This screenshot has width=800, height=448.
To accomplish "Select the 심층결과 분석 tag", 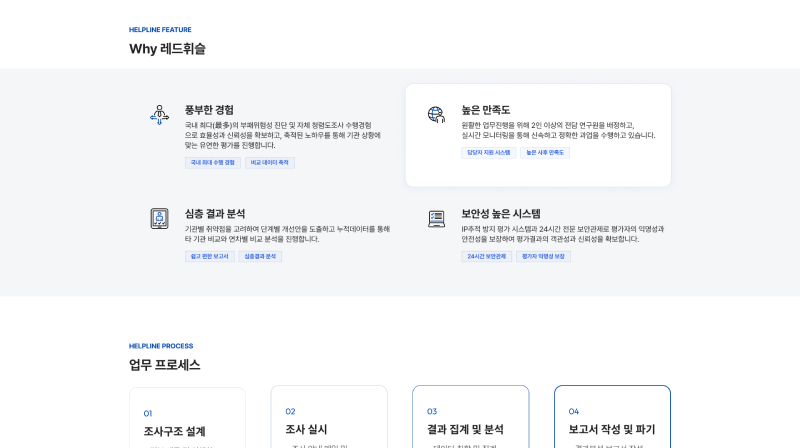I will 260,256.
